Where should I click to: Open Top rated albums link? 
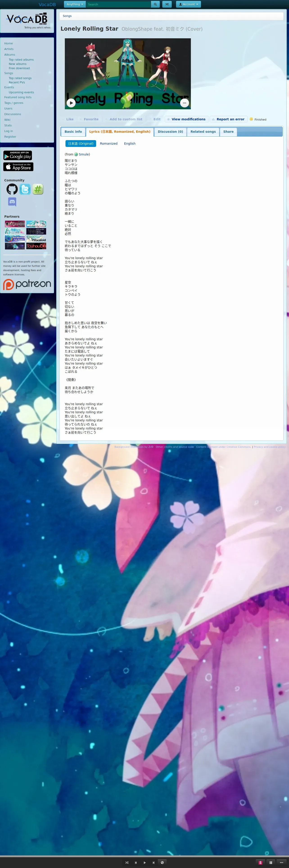click(21, 60)
